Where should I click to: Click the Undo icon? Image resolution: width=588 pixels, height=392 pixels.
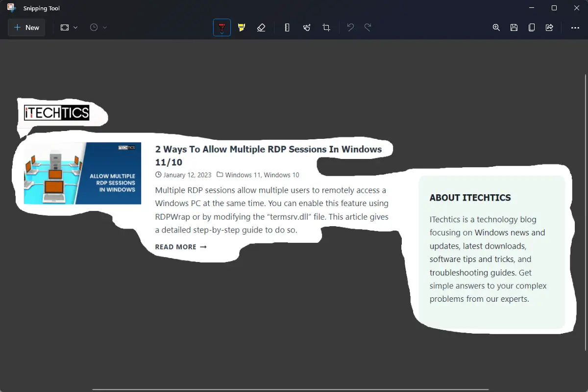(350, 27)
